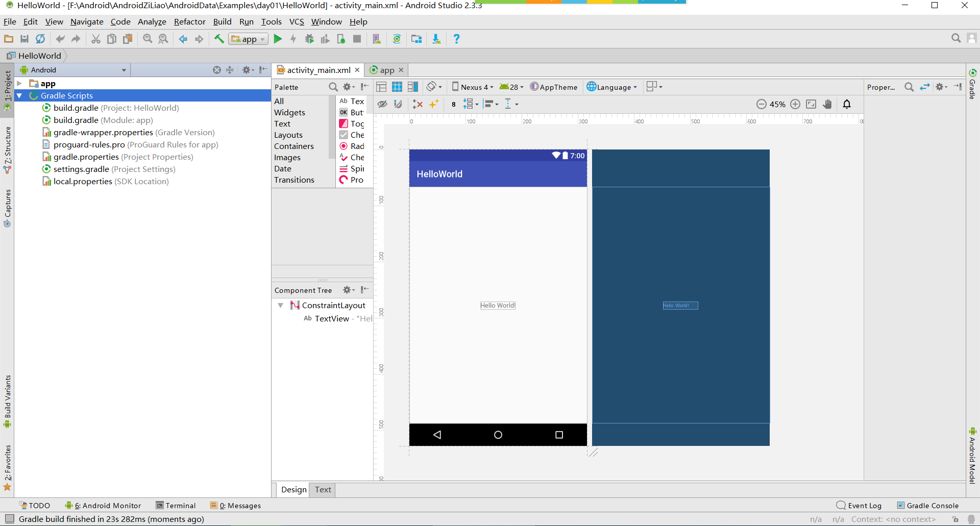Click the Make Project hammer icon
Viewport: 980px width, 526px height.
tap(219, 39)
